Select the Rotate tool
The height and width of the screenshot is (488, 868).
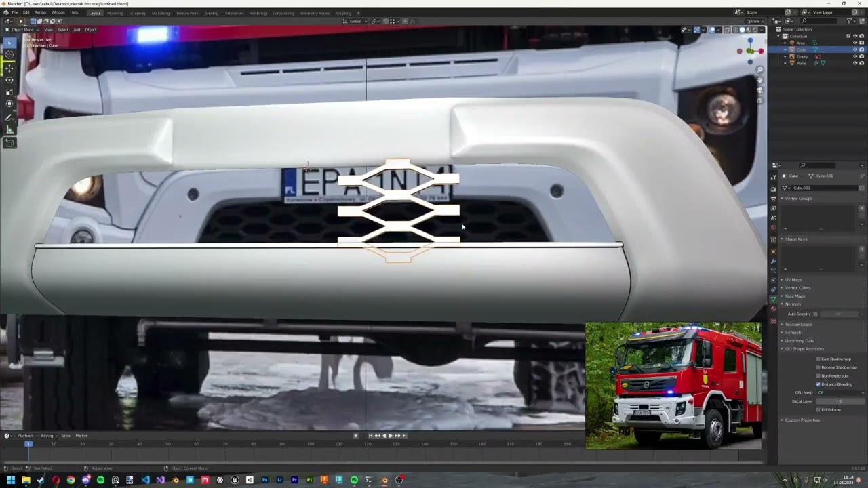9,80
